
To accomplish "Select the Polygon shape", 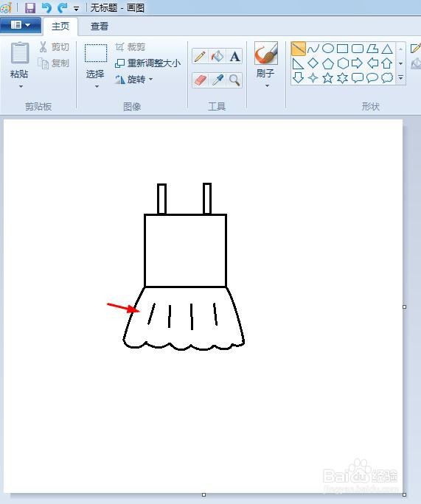I will (x=372, y=49).
